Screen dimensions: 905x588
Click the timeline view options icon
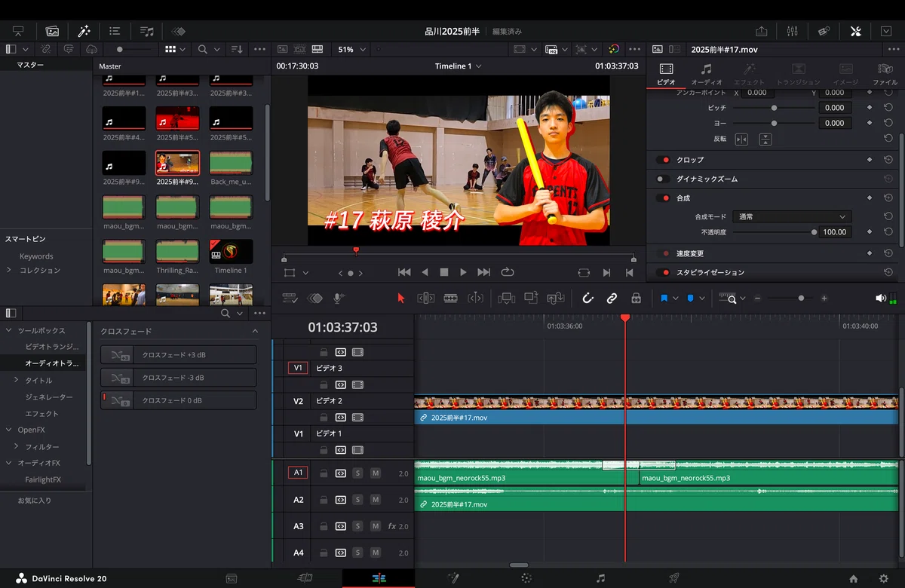point(290,298)
